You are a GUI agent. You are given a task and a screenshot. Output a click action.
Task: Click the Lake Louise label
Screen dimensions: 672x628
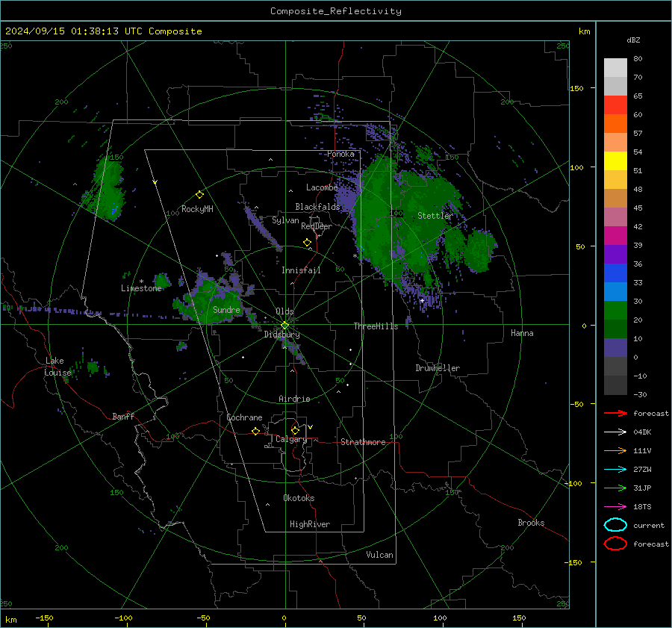pyautogui.click(x=57, y=367)
